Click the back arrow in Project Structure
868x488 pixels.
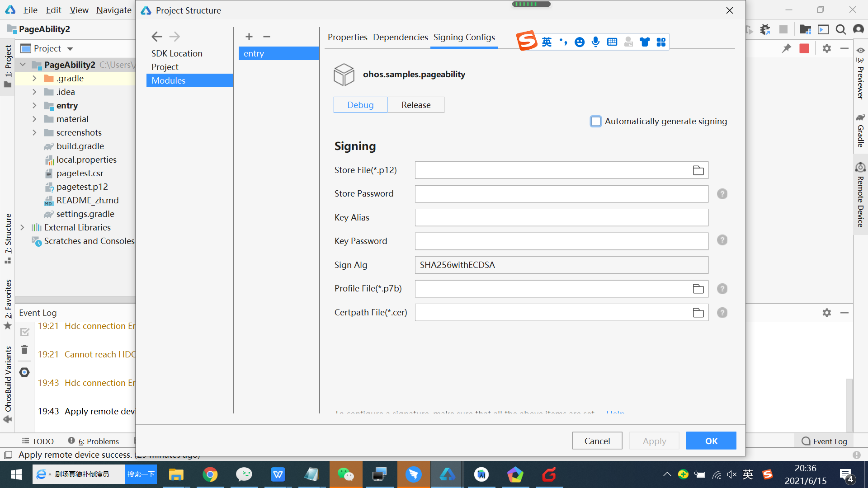coord(157,37)
